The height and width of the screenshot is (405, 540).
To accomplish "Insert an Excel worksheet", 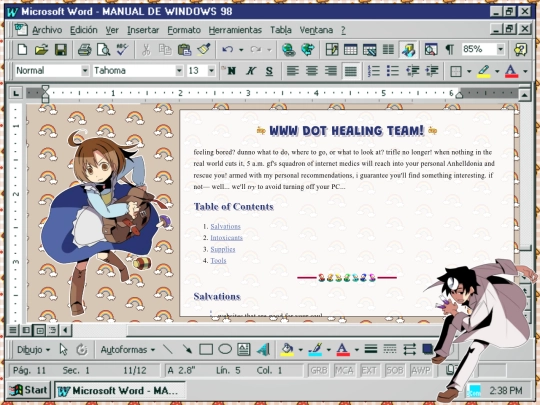I will (x=370, y=50).
